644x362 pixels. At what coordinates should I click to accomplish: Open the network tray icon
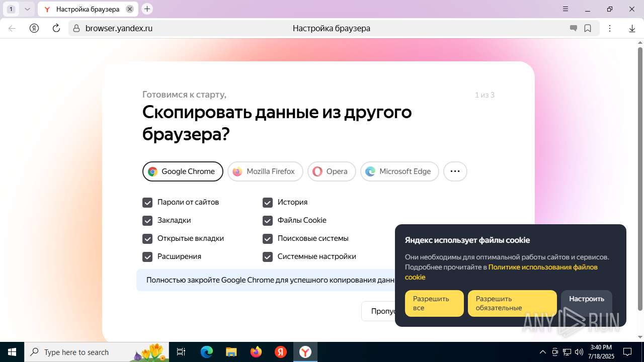(x=567, y=352)
